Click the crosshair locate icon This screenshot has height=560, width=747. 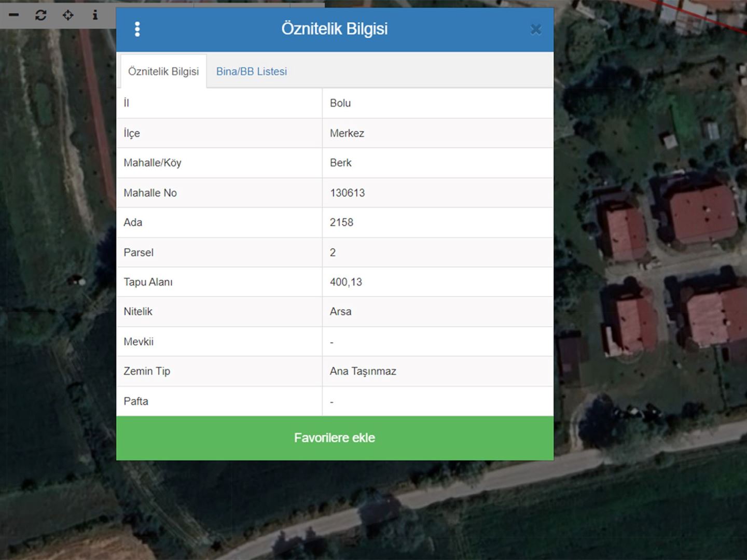point(68,15)
